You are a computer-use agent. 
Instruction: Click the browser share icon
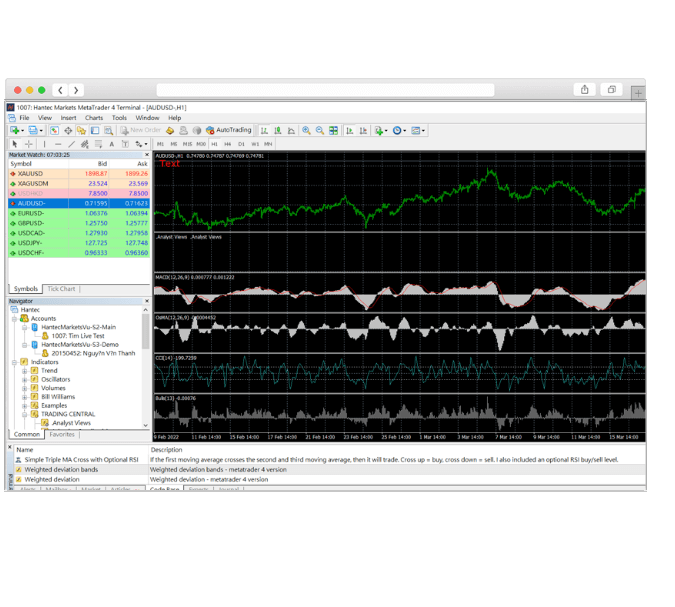tap(585, 90)
